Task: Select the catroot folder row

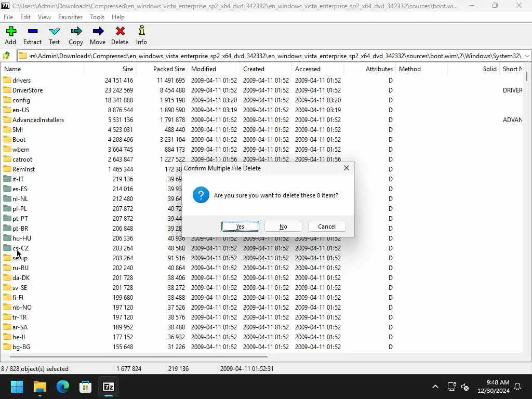Action: (x=261, y=159)
